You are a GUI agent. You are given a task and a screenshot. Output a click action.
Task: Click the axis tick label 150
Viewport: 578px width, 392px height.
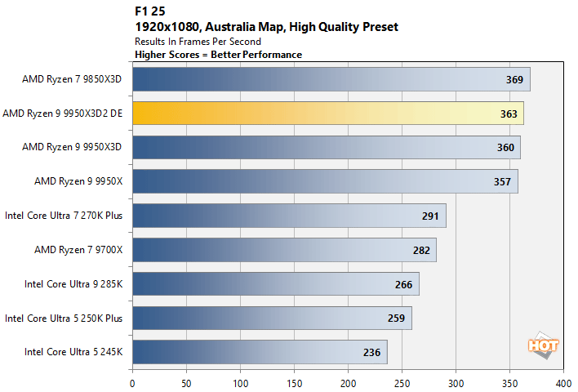click(294, 384)
